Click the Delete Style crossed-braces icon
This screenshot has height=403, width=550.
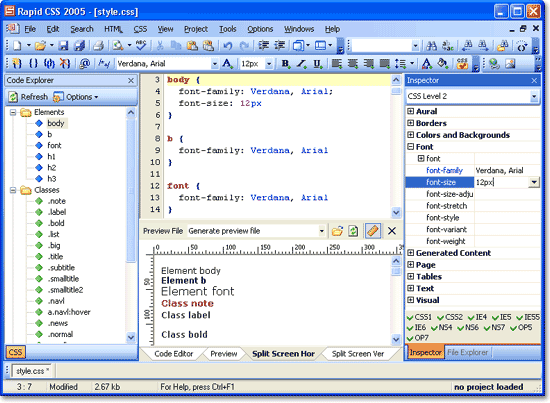(x=65, y=63)
